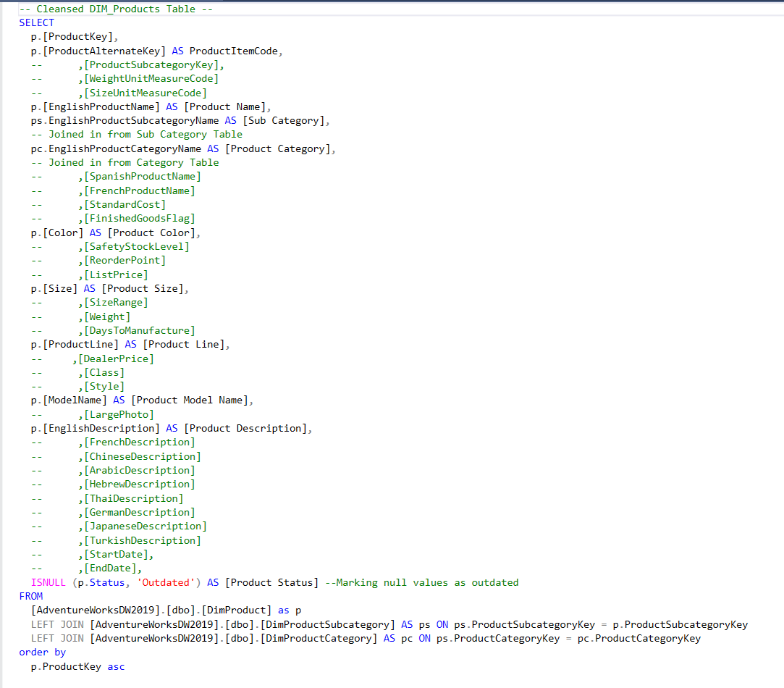This screenshot has height=688, width=784.
Task: Click p.ProductSubcategoryKey in join condition
Action: point(680,624)
